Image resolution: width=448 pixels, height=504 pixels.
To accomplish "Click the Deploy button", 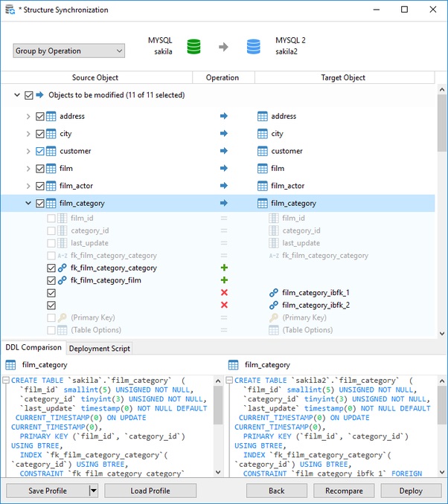I will tap(411, 491).
